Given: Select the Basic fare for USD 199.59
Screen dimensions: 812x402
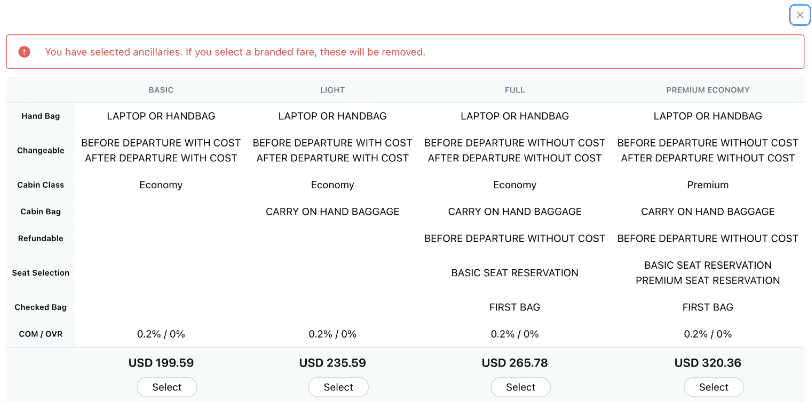Looking at the screenshot, I should tap(167, 387).
